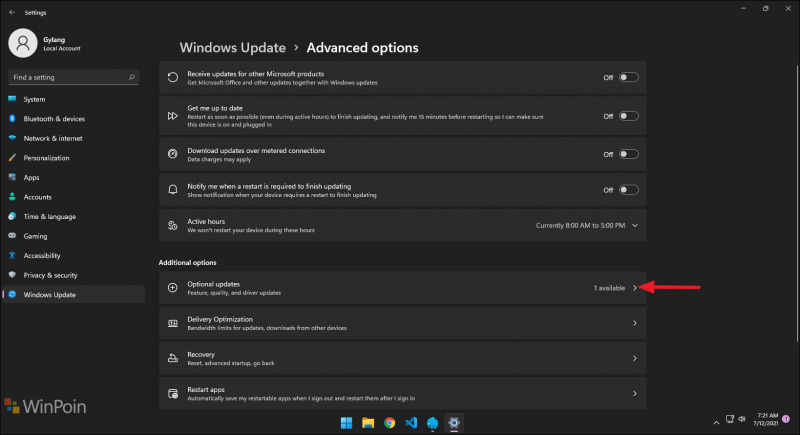This screenshot has height=435, width=800.
Task: Click the System monitor icon in sidebar
Action: point(12,99)
